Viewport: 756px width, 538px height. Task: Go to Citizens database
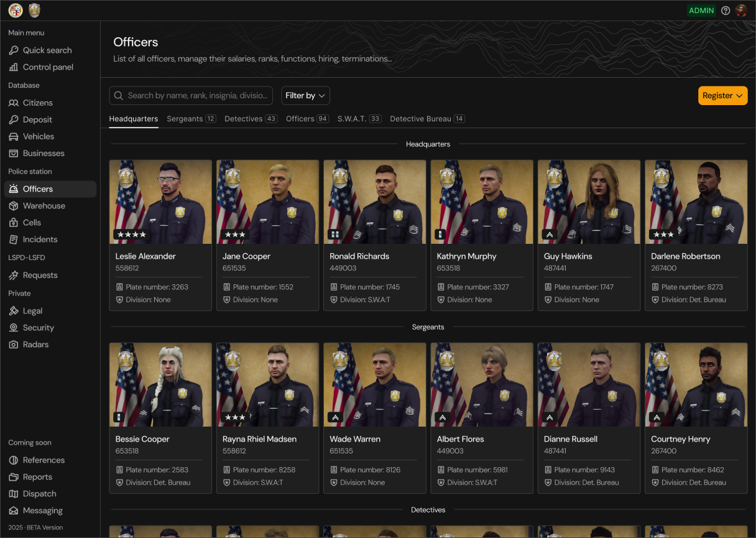pos(50,103)
